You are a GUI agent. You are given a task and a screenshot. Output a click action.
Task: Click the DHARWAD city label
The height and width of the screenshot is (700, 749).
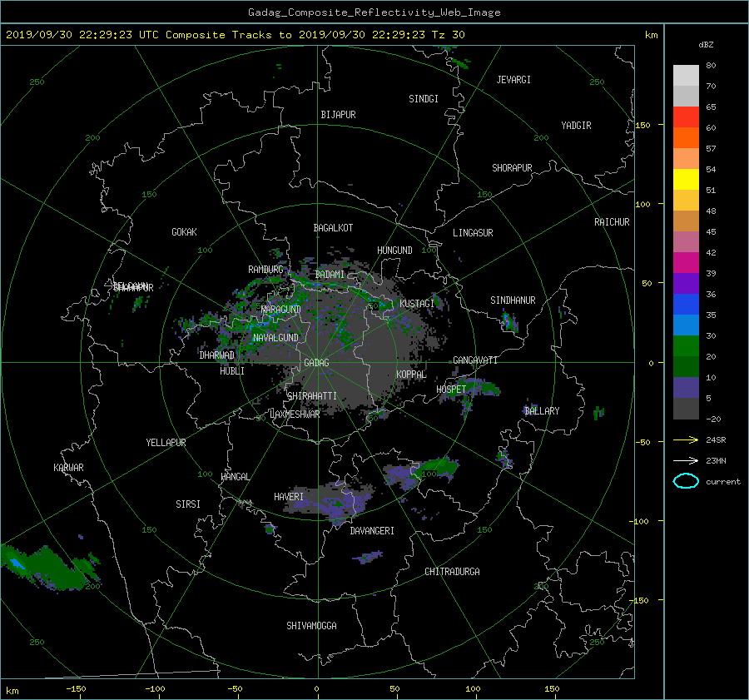[217, 355]
